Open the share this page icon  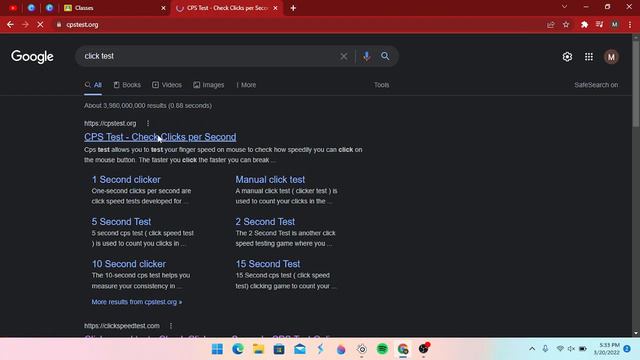[x=551, y=24]
